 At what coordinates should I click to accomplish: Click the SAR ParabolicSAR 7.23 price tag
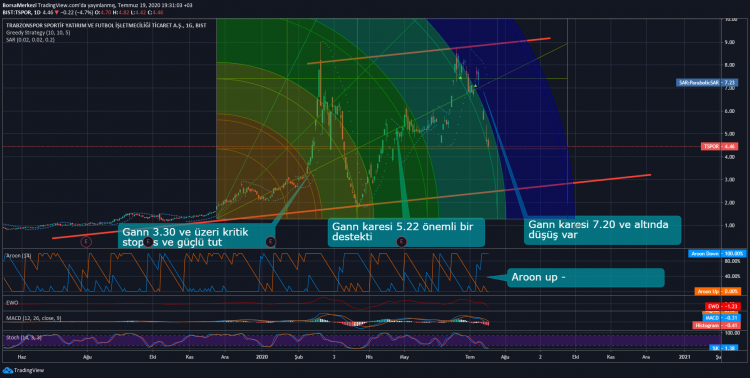coord(707,83)
